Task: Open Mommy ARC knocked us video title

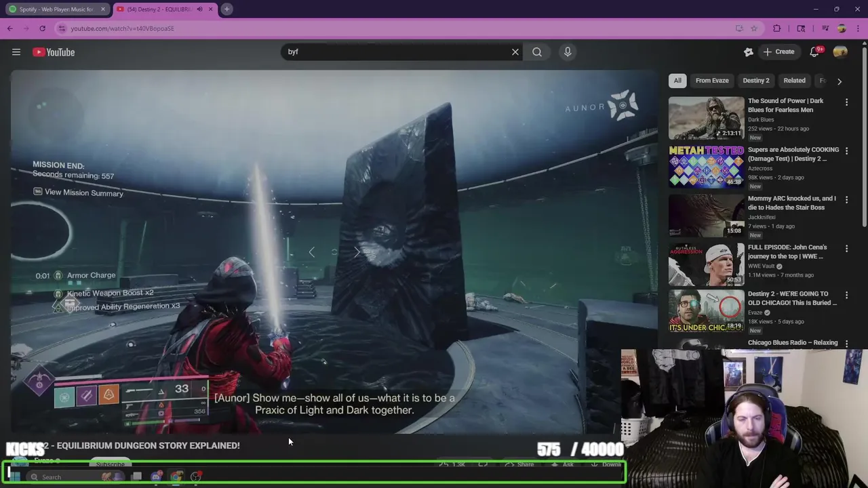Action: coord(792,203)
